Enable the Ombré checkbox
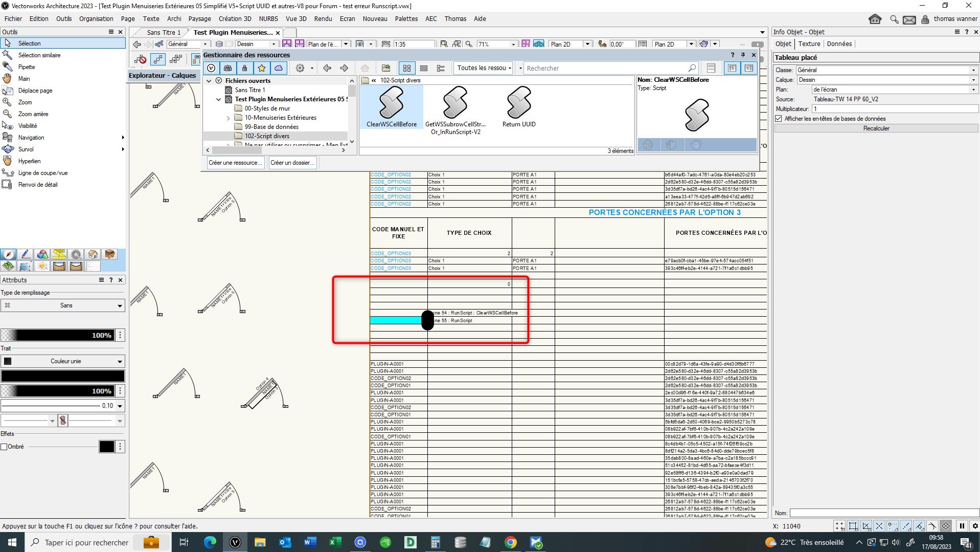 4,447
